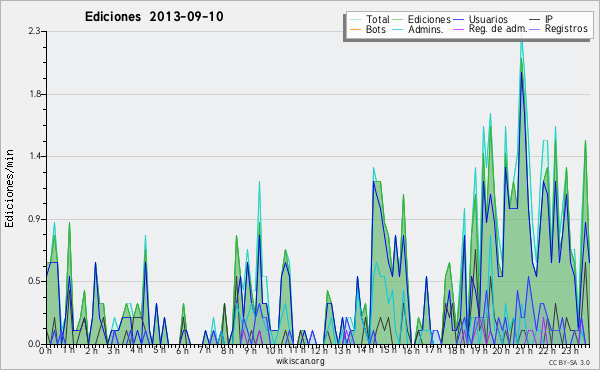Click the Reg. de adm. magenta legend swatch

click(x=458, y=29)
